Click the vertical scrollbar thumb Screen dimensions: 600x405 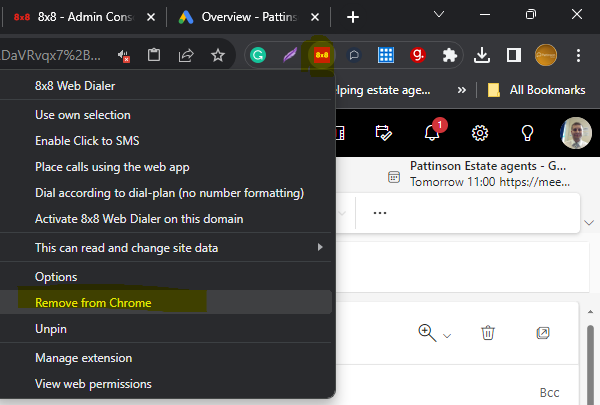tap(590, 364)
